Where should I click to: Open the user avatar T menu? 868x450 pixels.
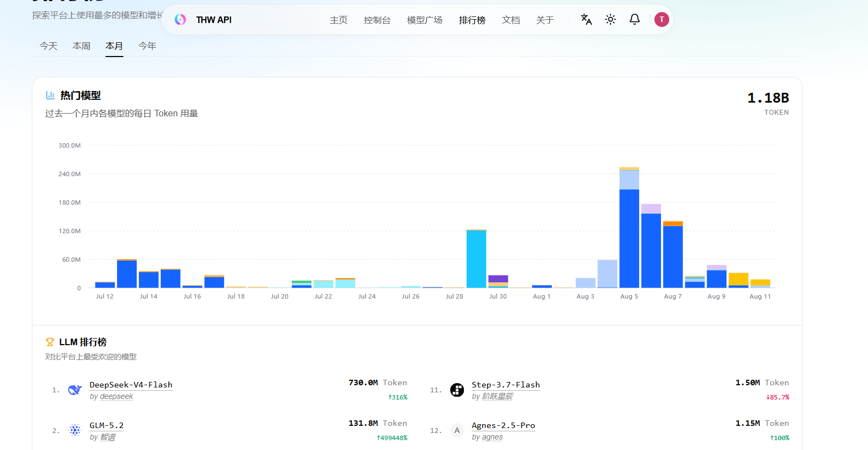click(662, 19)
